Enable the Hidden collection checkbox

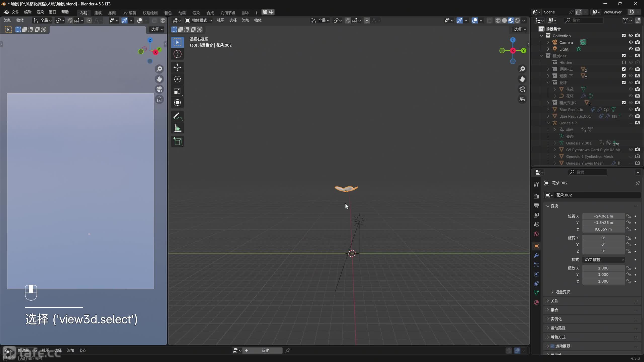[x=624, y=62]
